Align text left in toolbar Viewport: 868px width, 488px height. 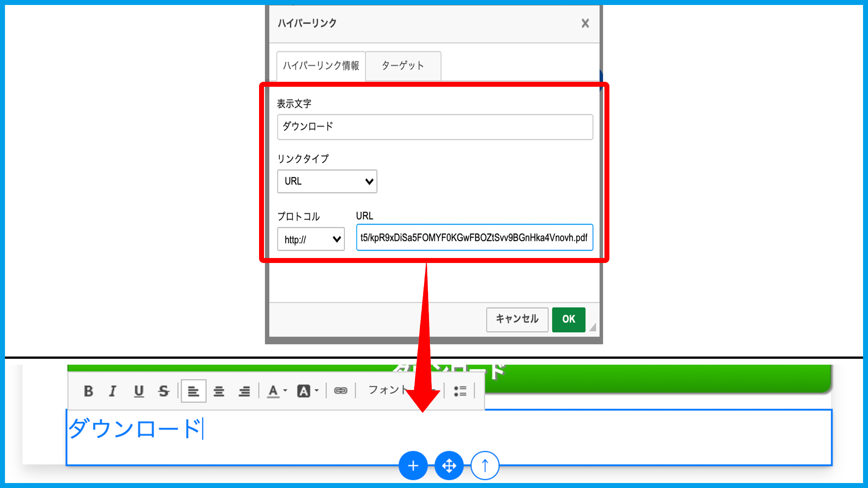coord(193,391)
